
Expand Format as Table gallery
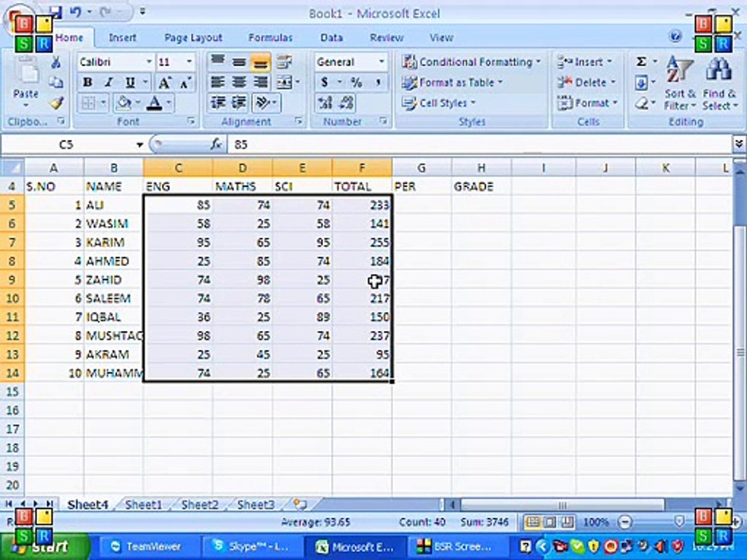pos(452,82)
